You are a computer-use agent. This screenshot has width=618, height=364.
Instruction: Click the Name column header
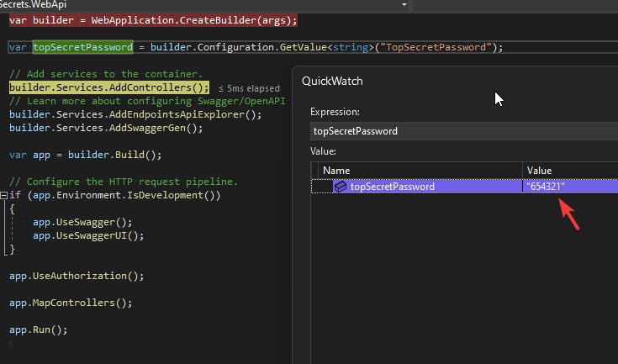(x=420, y=171)
